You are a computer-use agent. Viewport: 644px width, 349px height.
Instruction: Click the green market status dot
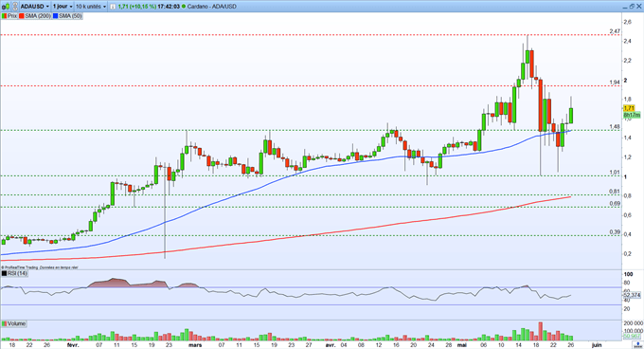pos(183,7)
